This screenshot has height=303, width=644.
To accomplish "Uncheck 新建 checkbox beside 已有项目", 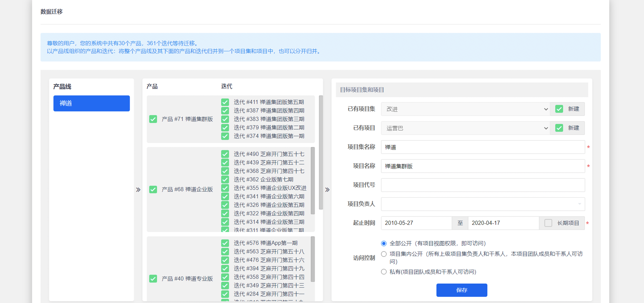I will (x=559, y=128).
